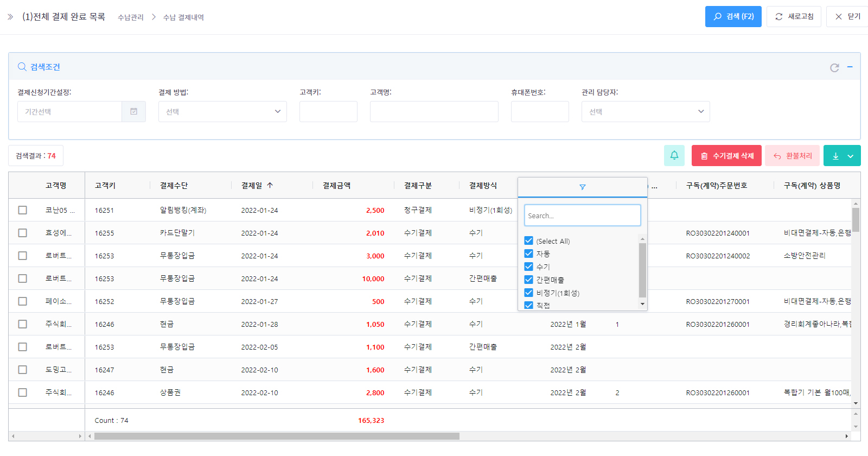This screenshot has width=868, height=456.
Task: Uncheck the (Select All) filter checkbox
Action: tap(528, 240)
